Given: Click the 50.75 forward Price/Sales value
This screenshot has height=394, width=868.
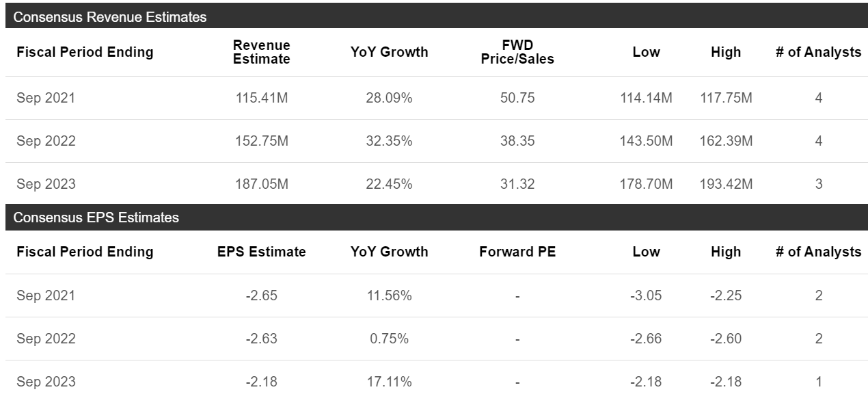Looking at the screenshot, I should click(517, 98).
